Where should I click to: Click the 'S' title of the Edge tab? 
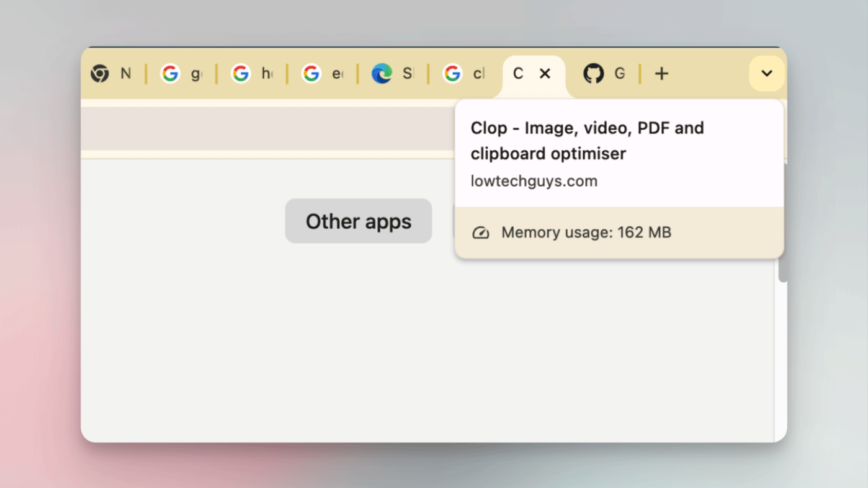click(407, 74)
